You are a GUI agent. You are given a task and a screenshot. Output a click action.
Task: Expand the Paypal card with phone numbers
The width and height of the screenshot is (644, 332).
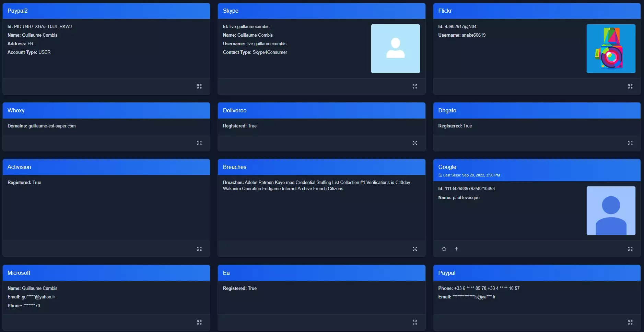pyautogui.click(x=630, y=322)
